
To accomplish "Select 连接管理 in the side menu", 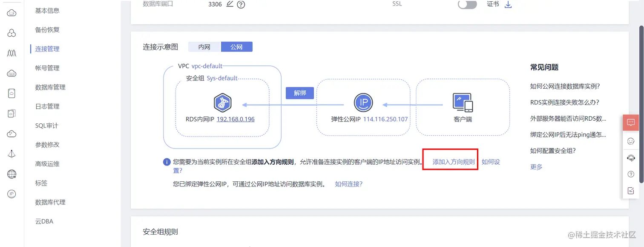I will click(x=47, y=49).
